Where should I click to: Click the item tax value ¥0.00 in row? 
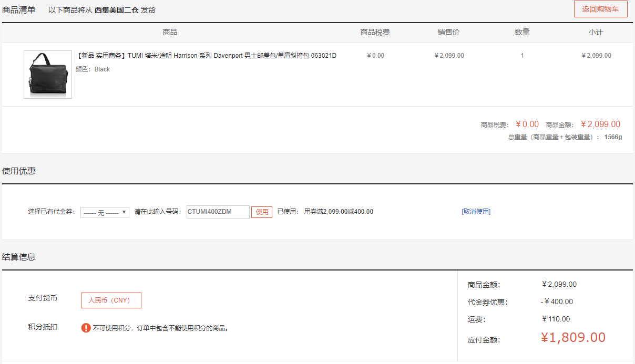pyautogui.click(x=375, y=56)
